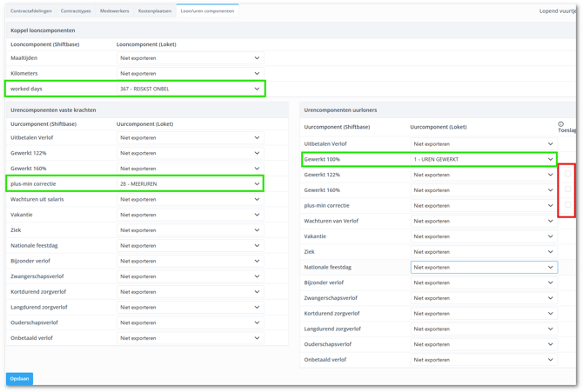Go to the Medewerkers tab
The image size is (583, 392).
(115, 11)
